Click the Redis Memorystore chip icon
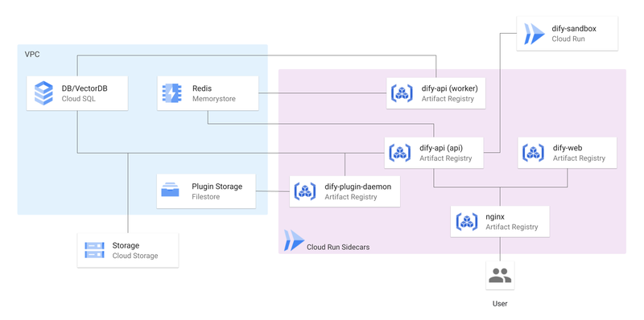644x320 pixels. (x=172, y=93)
